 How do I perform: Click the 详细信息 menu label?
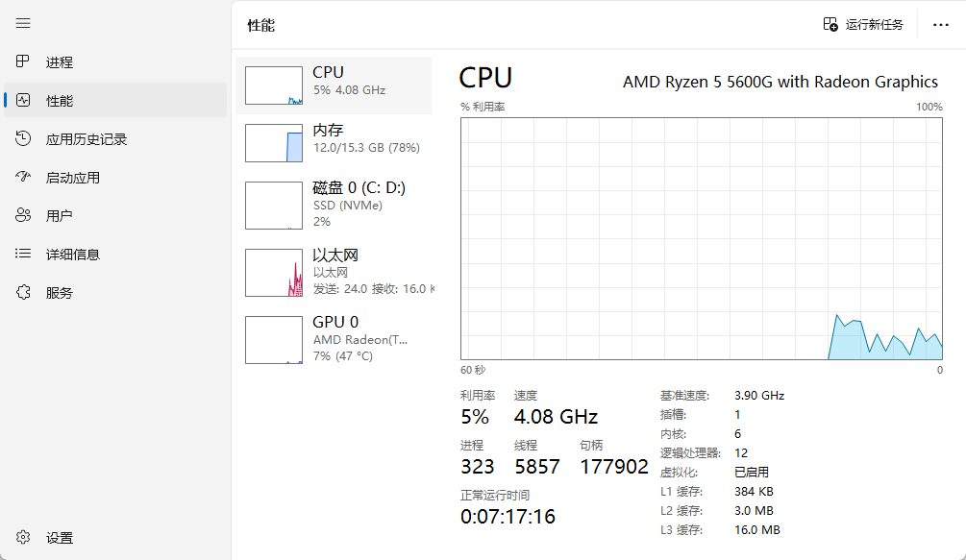tap(73, 255)
